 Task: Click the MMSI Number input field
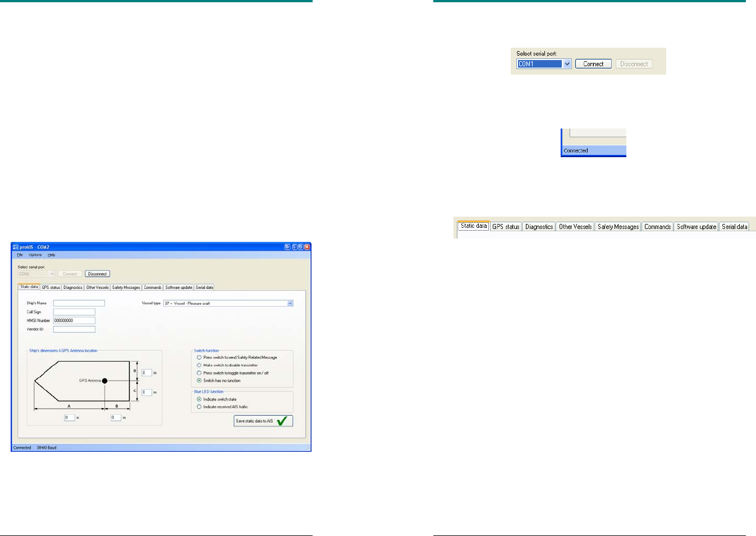pyautogui.click(x=75, y=320)
